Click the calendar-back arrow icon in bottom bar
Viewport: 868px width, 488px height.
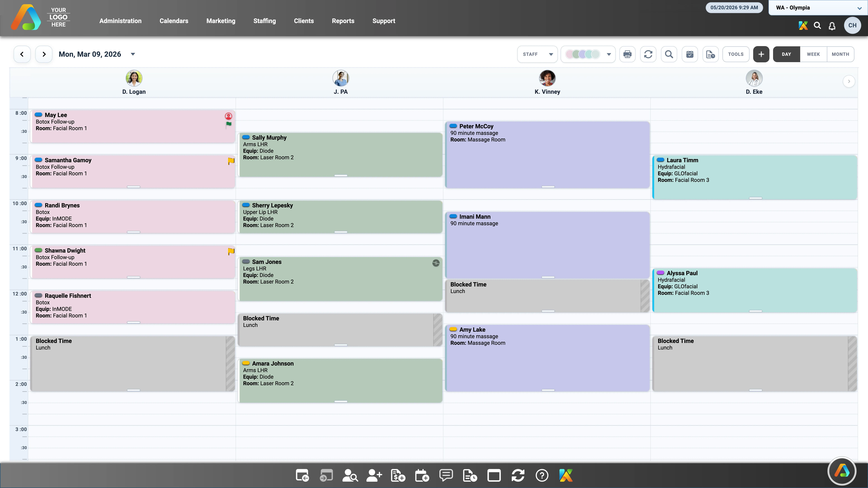302,476
